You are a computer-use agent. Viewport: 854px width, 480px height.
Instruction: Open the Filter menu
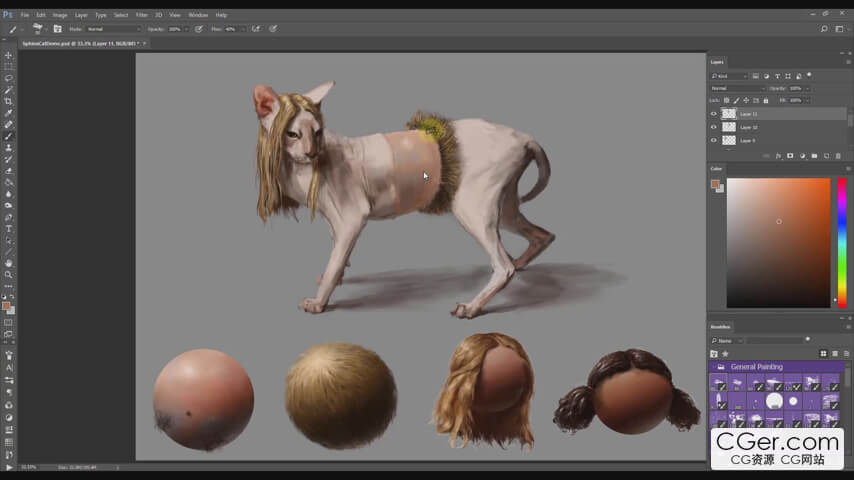[142, 15]
